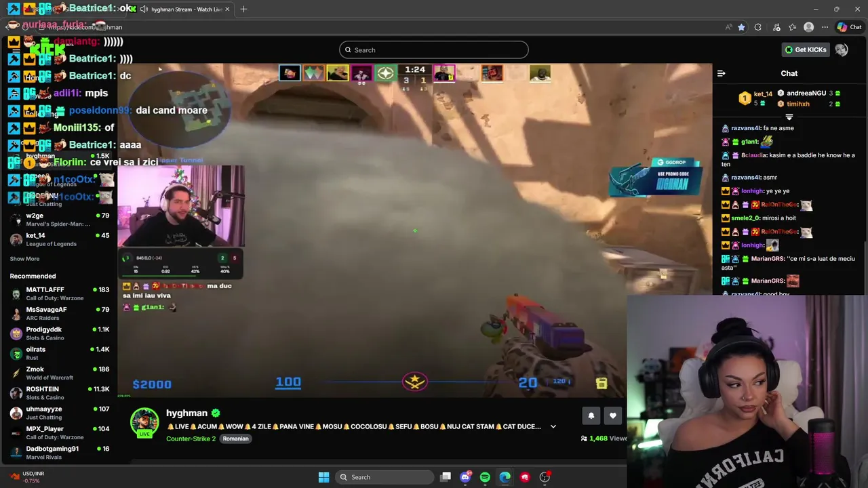Click the live viewer count
Image resolution: width=868 pixels, height=488 pixels.
(604, 439)
